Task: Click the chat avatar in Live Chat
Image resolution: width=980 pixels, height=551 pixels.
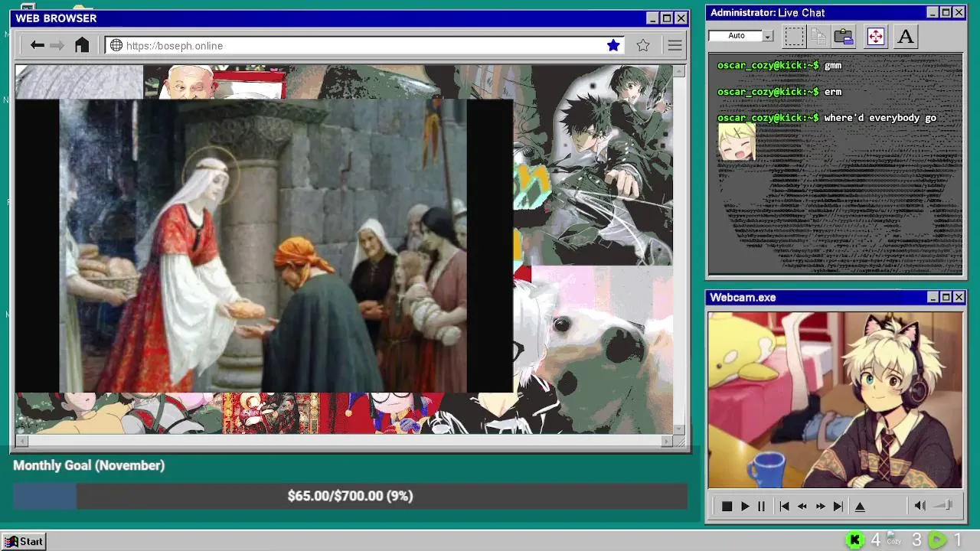Action: [x=737, y=142]
